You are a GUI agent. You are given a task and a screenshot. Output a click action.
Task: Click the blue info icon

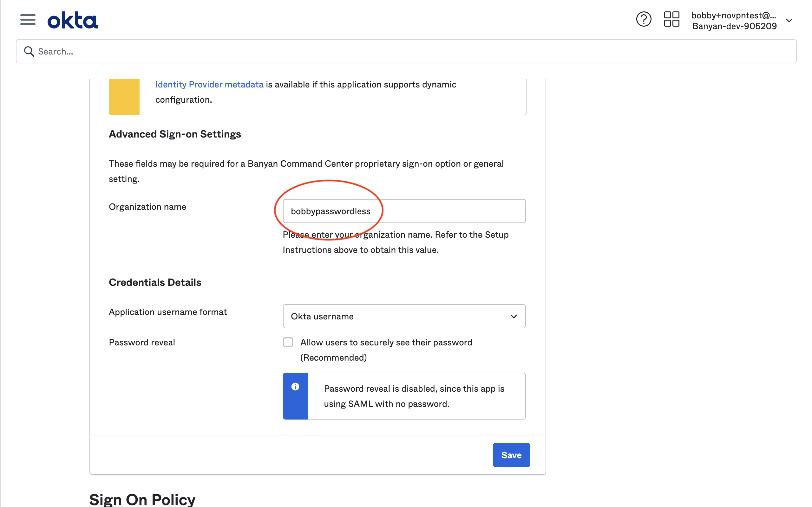click(x=295, y=387)
